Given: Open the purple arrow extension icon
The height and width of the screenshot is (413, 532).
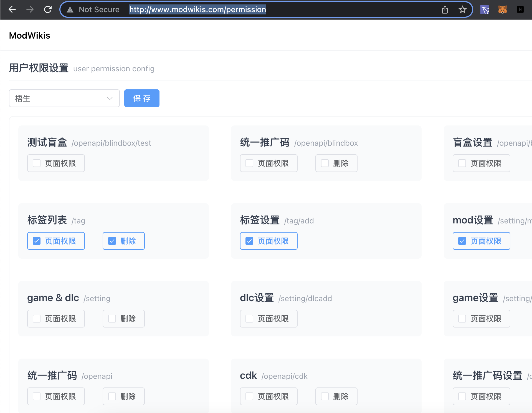Looking at the screenshot, I should [485, 10].
